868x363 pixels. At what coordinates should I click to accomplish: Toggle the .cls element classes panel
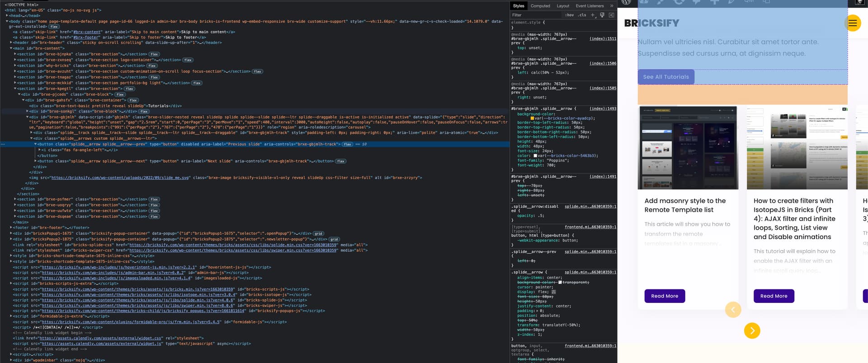tap(582, 15)
